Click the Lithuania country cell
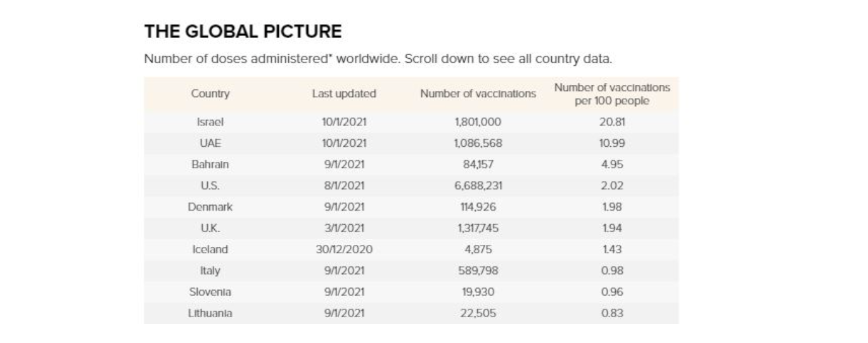868x343 pixels. [210, 313]
